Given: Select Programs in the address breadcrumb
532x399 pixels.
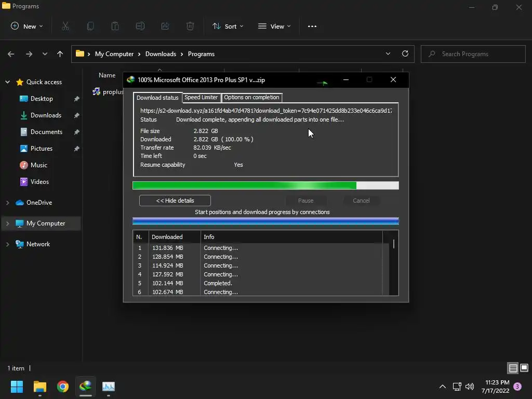Looking at the screenshot, I should 201,54.
